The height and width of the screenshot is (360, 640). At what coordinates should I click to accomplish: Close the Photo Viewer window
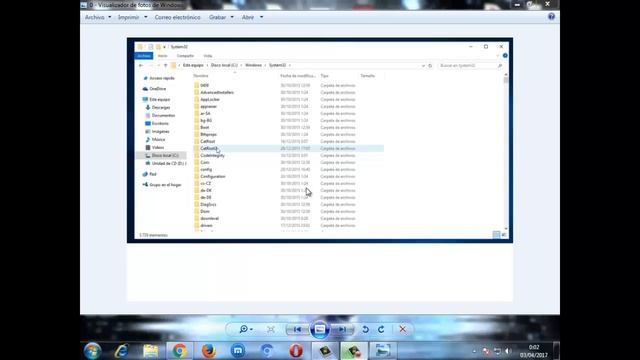pos(548,4)
